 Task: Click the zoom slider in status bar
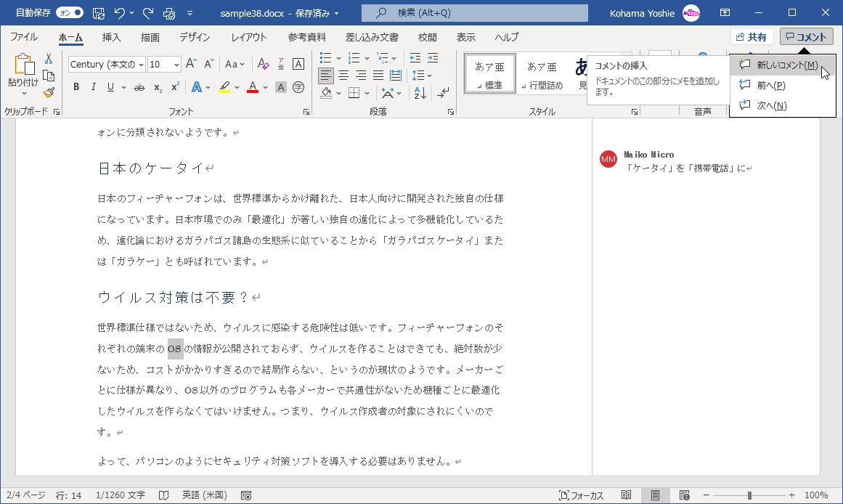(749, 495)
